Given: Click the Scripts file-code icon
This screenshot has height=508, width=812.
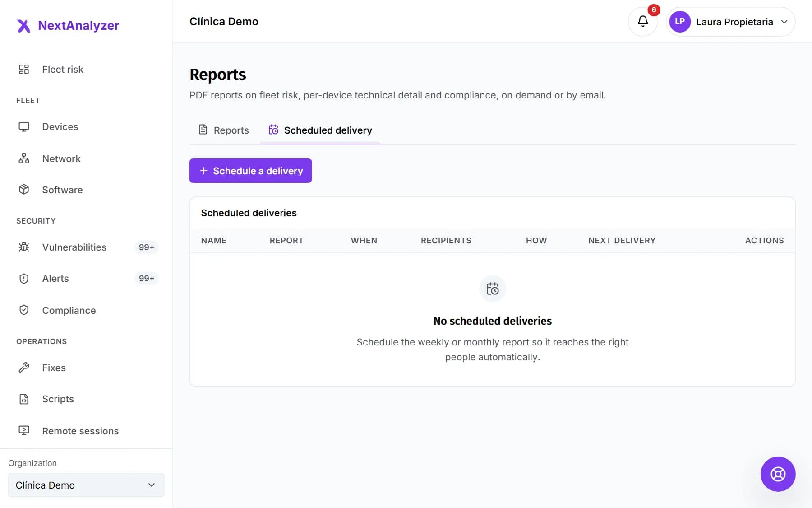Looking at the screenshot, I should point(24,399).
